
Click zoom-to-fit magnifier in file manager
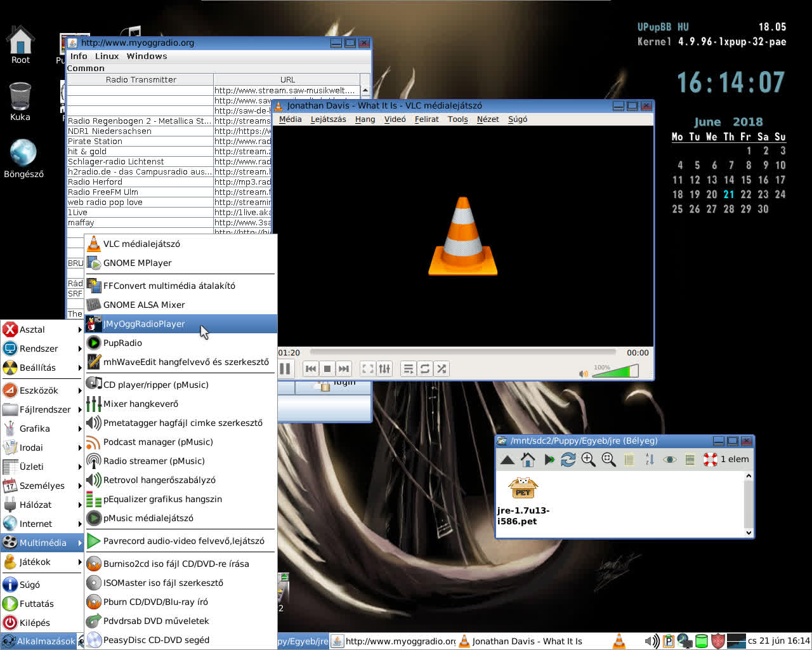click(x=609, y=460)
